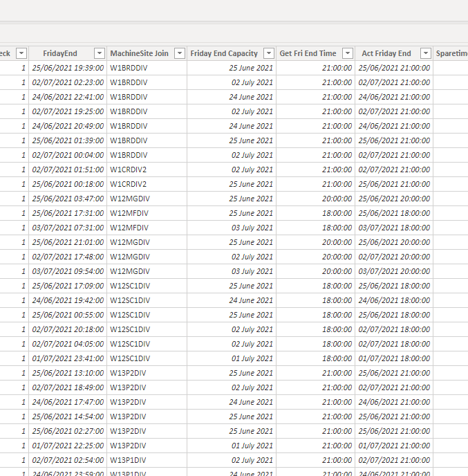Image resolution: width=468 pixels, height=476 pixels.
Task: Click Act Friday End cell 24/06/2021 18:00:00
Action: (x=394, y=300)
